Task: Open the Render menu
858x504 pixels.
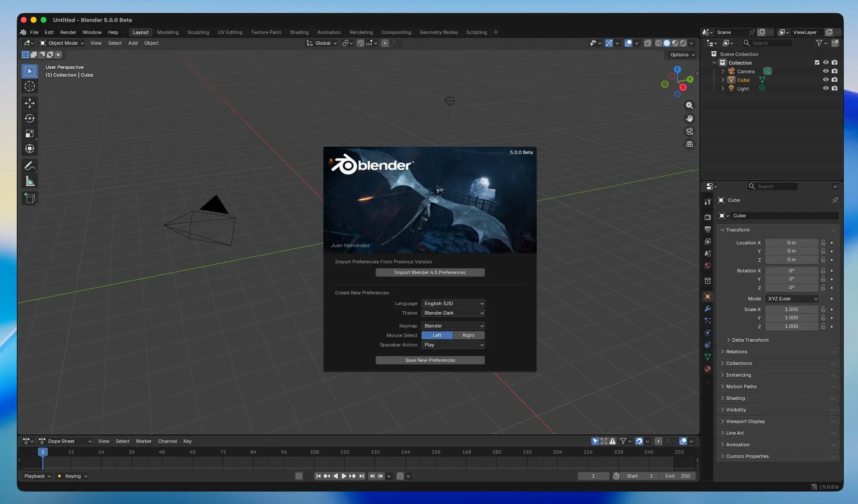Action: [x=68, y=32]
